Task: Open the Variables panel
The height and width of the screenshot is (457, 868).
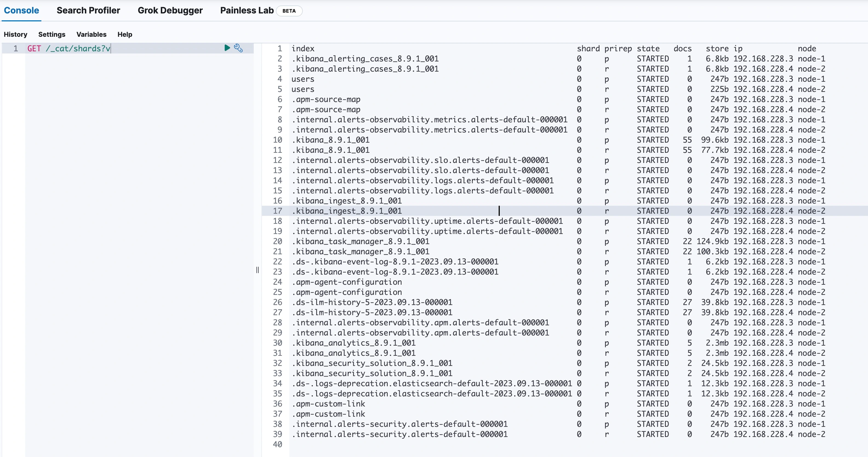Action: pos(91,34)
